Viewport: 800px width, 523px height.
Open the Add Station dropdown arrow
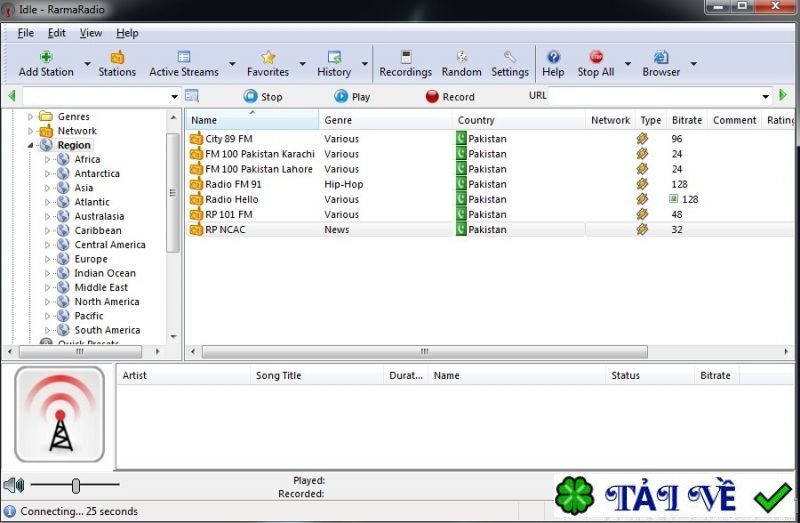[x=87, y=64]
